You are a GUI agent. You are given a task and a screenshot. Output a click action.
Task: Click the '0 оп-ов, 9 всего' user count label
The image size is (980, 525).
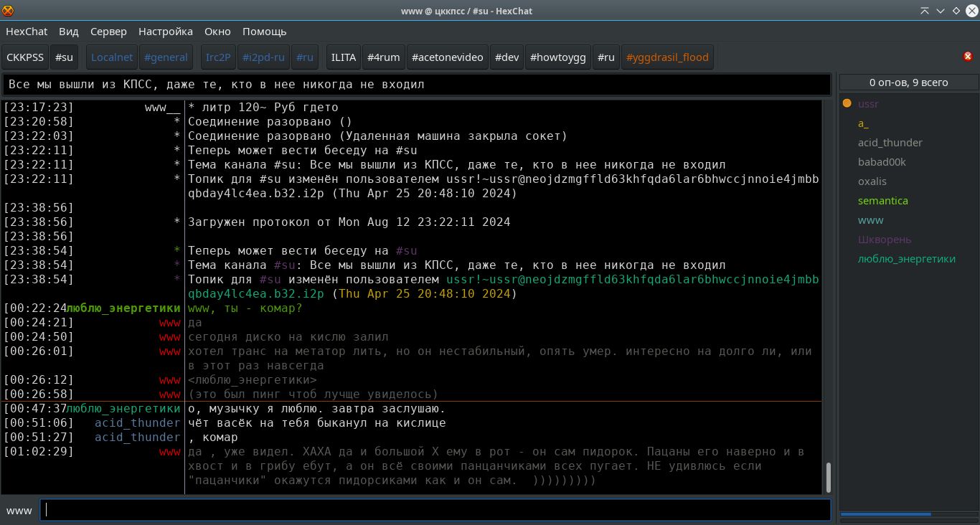908,82
